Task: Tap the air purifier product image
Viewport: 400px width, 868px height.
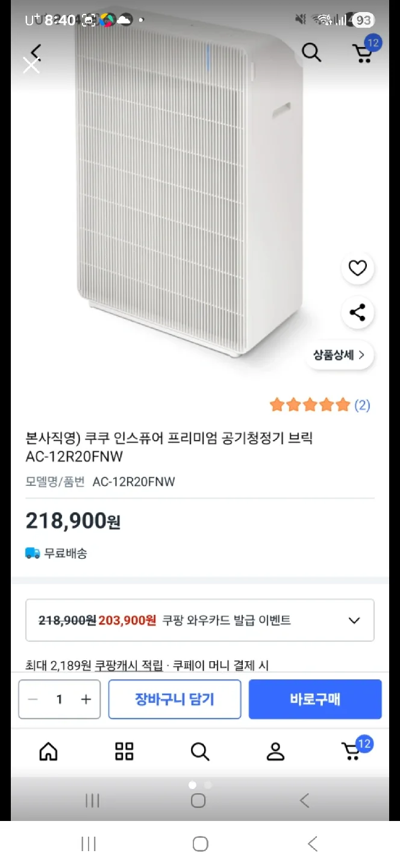Action: 187,193
